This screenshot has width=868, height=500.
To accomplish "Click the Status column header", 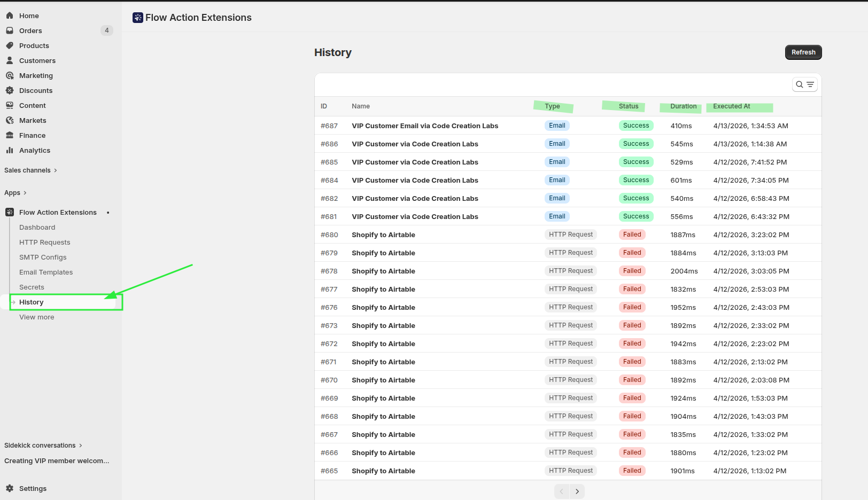I will [629, 106].
